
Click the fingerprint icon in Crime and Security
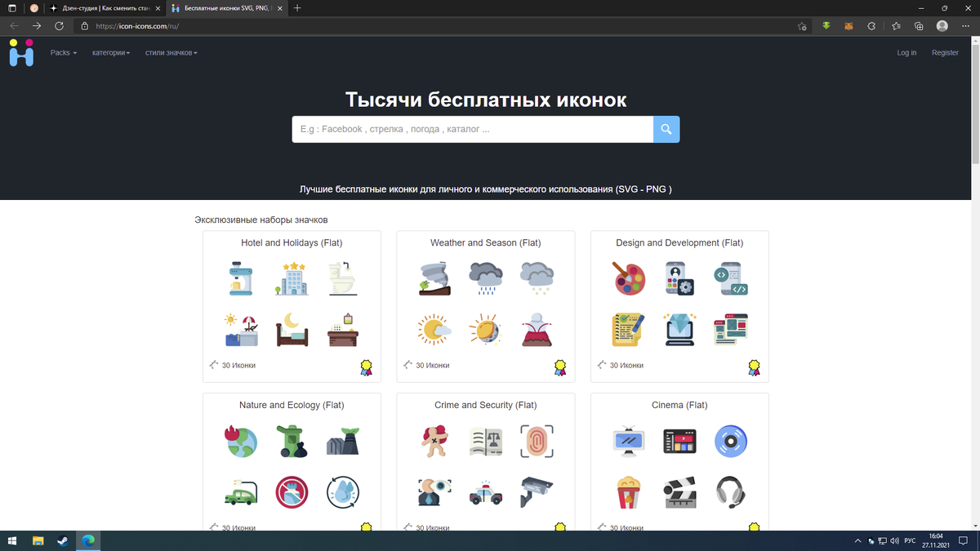click(x=537, y=441)
